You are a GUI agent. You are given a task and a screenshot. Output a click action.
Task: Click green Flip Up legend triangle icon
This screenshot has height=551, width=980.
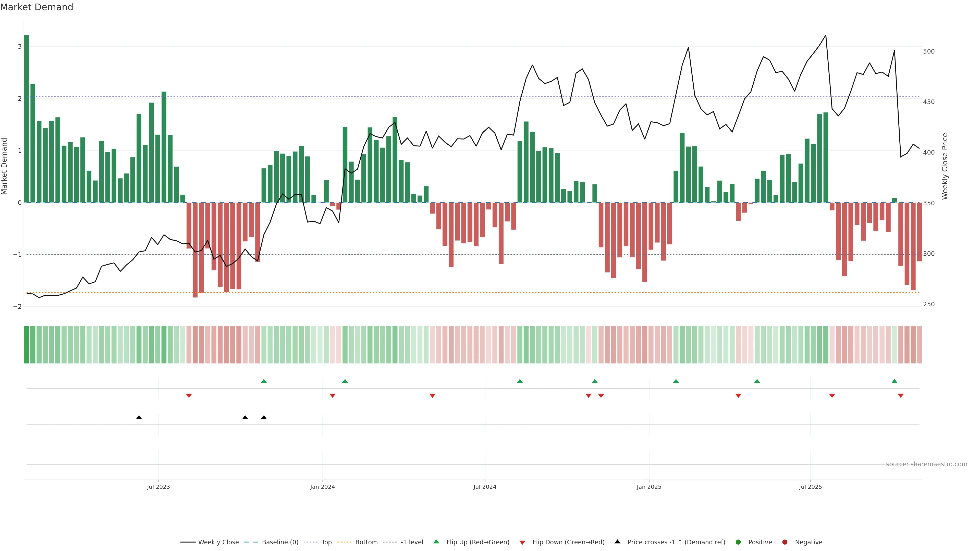(x=436, y=542)
